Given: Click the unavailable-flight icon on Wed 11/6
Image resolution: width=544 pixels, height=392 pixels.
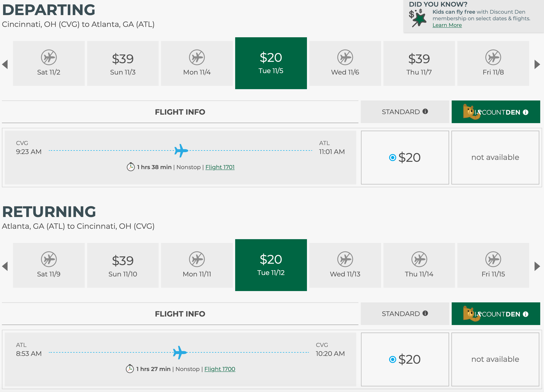Looking at the screenshot, I should (x=345, y=58).
